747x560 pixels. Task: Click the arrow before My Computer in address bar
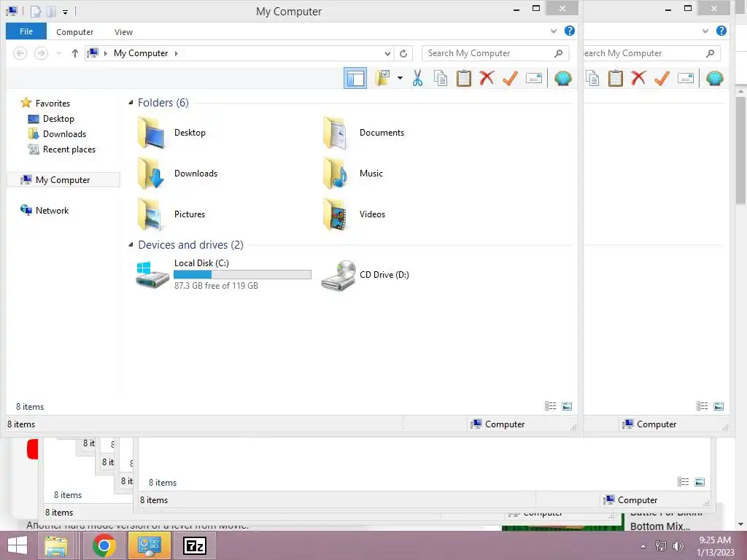point(106,53)
